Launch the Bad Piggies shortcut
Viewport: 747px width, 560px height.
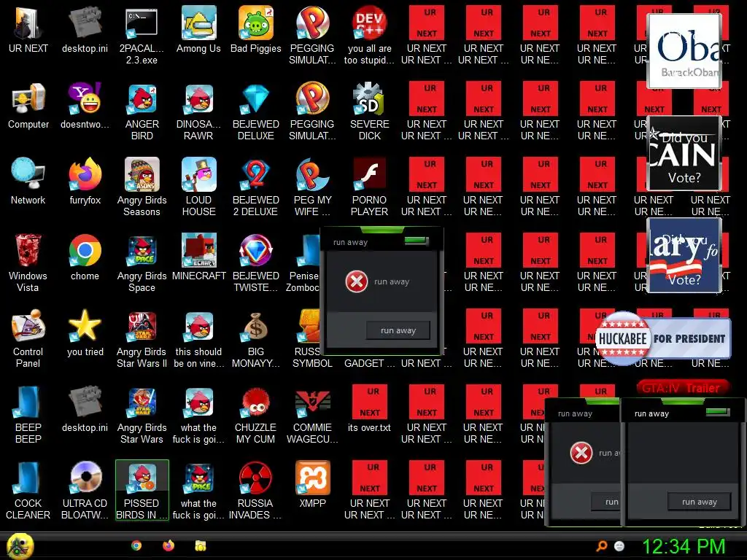256,29
